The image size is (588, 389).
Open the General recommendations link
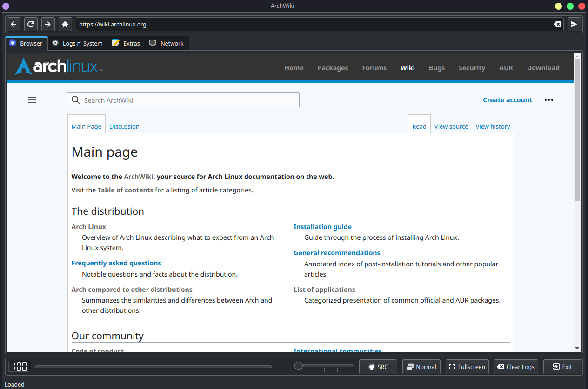click(337, 253)
